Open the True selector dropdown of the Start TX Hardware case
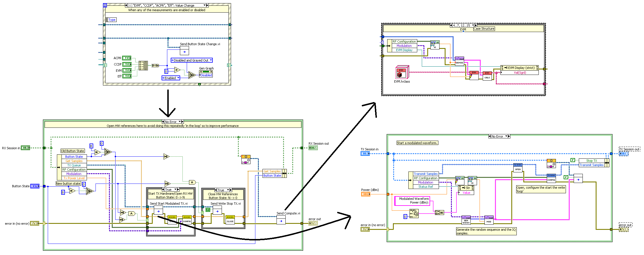644x255 pixels. click(175, 189)
